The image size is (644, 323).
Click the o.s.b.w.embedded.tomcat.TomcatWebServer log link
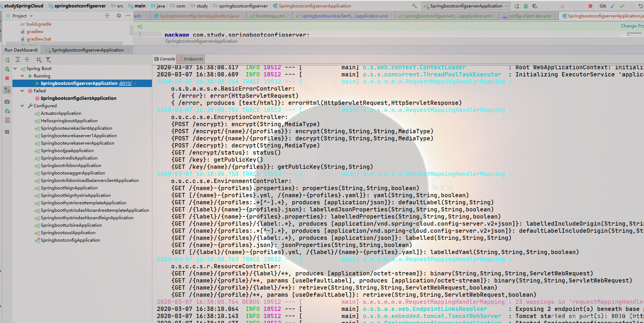point(432,316)
